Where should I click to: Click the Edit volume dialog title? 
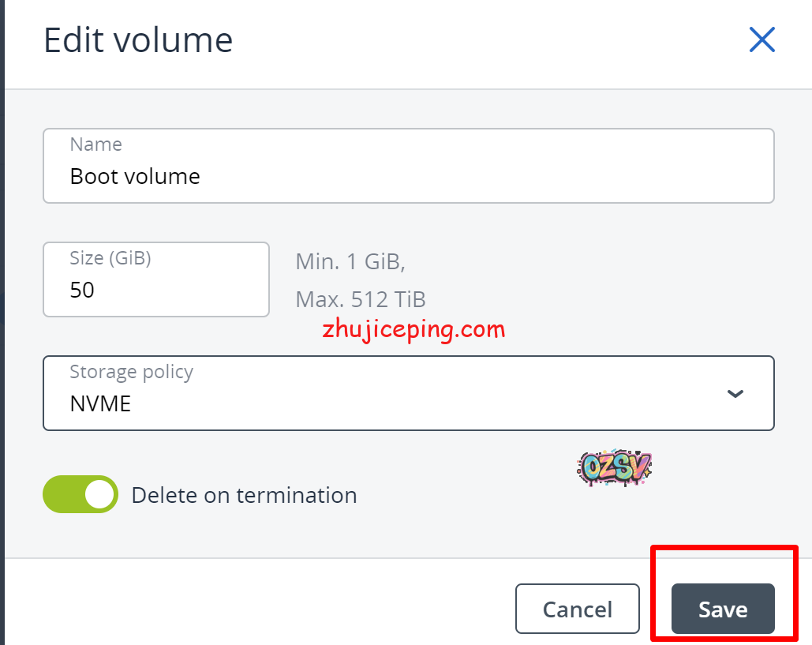click(138, 39)
